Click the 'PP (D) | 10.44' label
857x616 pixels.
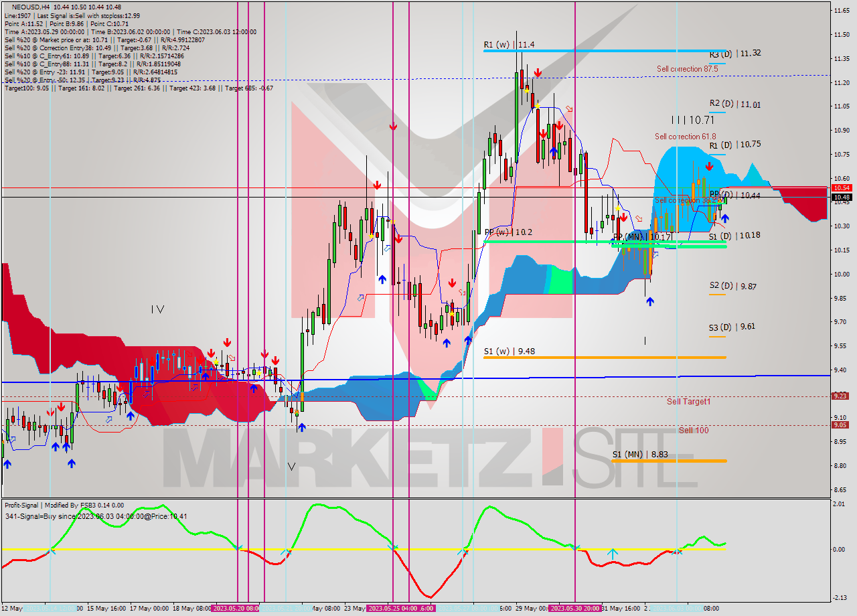735,196
